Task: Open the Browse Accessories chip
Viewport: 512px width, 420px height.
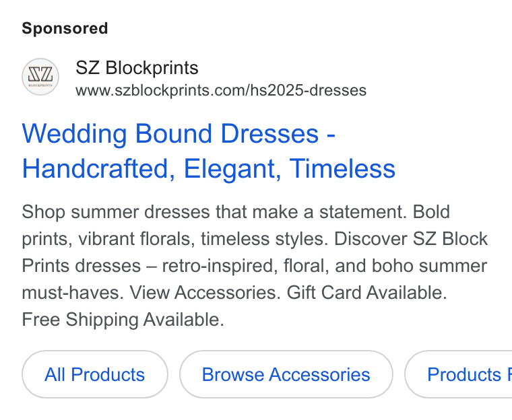Action: (286, 374)
